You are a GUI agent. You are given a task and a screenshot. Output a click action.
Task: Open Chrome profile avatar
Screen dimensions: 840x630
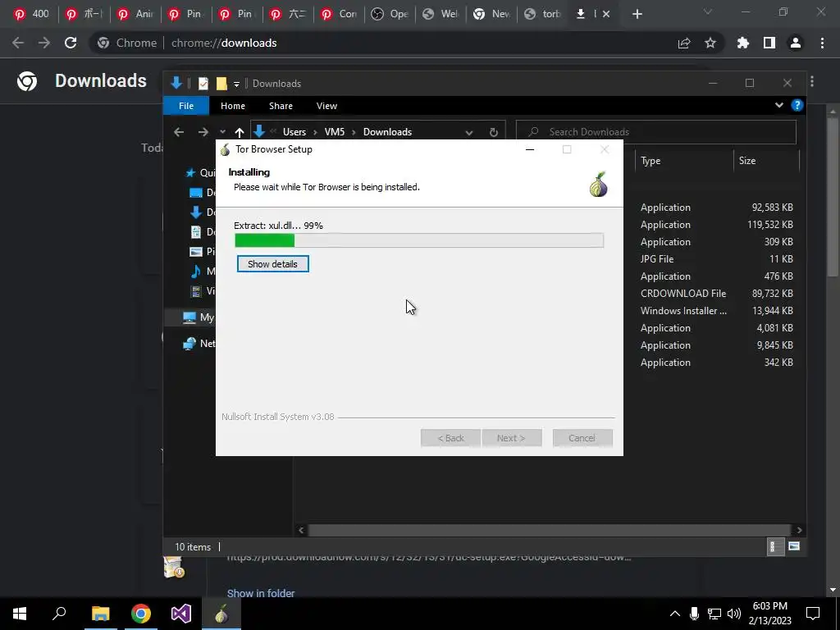(x=796, y=43)
